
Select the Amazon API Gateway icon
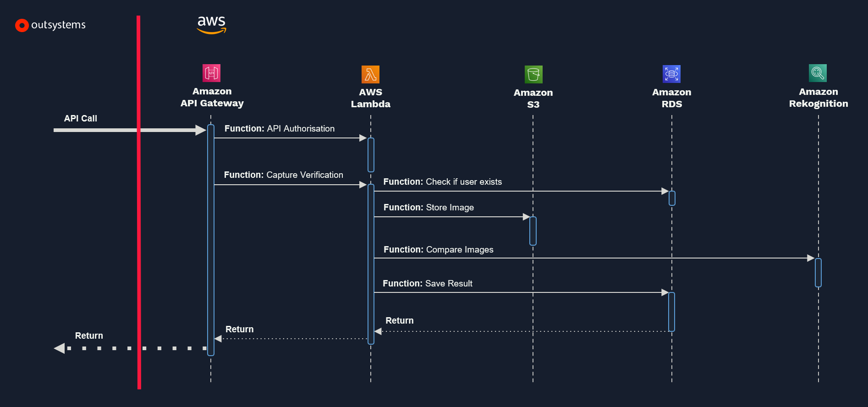[212, 73]
